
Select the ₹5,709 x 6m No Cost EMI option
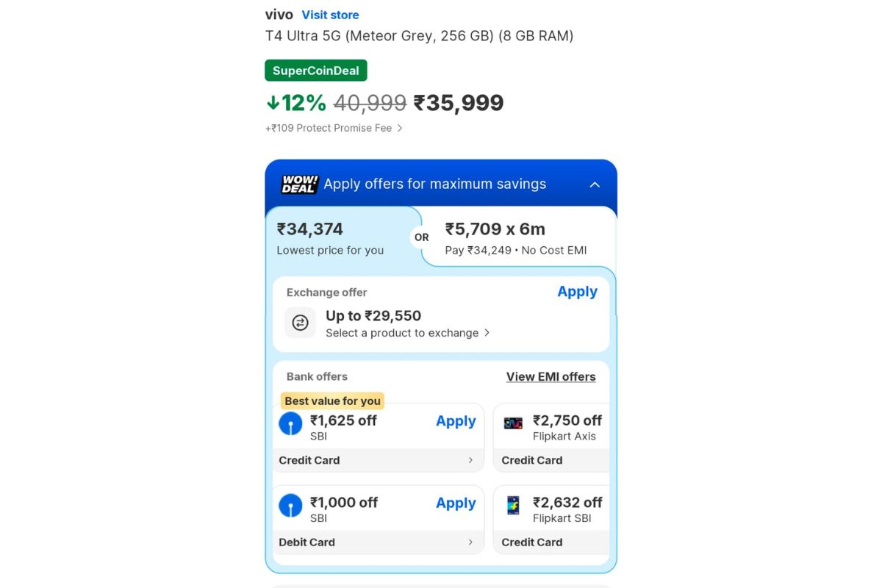pyautogui.click(x=514, y=237)
